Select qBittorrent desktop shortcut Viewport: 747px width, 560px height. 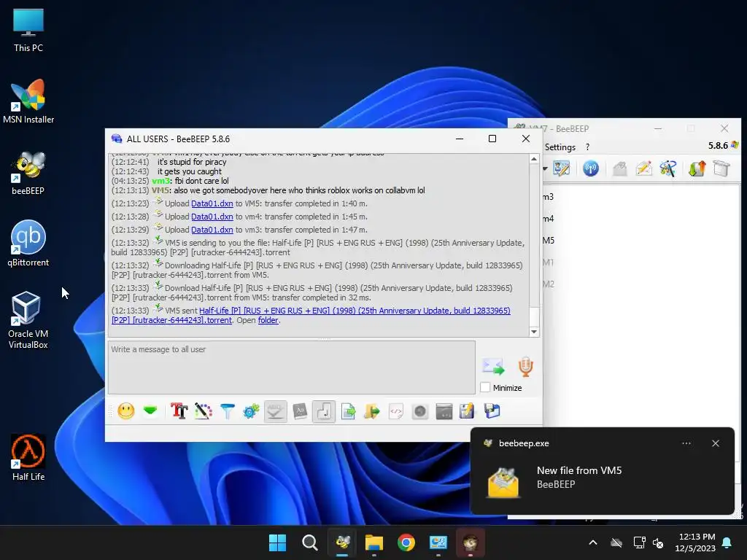(x=28, y=243)
